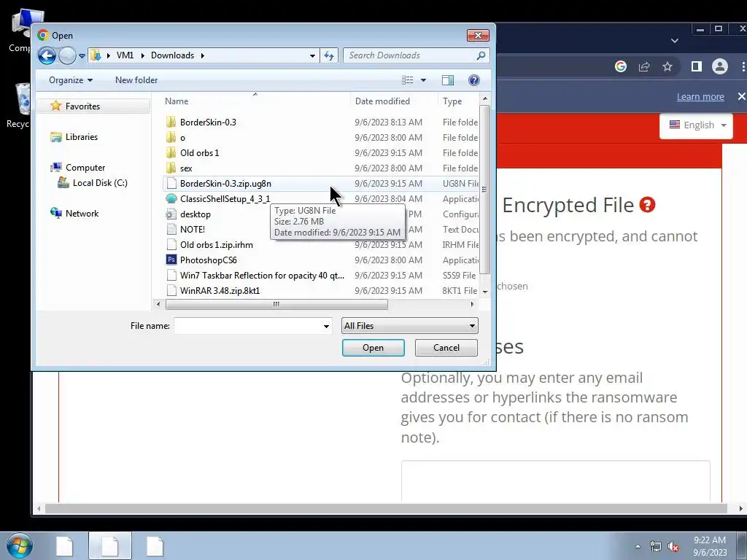Open the address bar history dropdown
The width and height of the screenshot is (747, 560).
[x=312, y=55]
